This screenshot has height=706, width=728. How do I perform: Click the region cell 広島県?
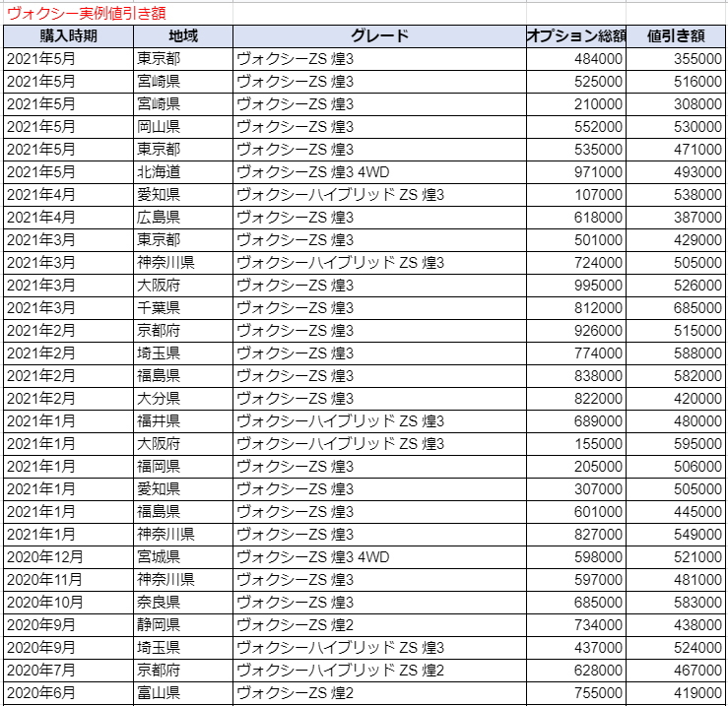point(183,218)
